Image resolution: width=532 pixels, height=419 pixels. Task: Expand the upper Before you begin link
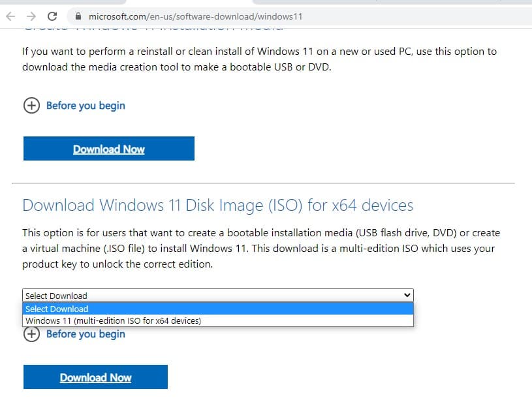86,106
